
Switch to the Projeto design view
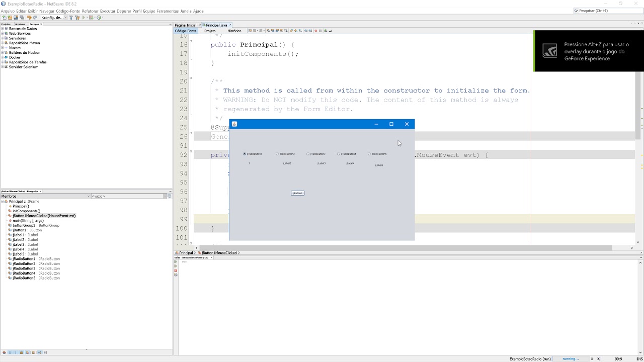(210, 31)
